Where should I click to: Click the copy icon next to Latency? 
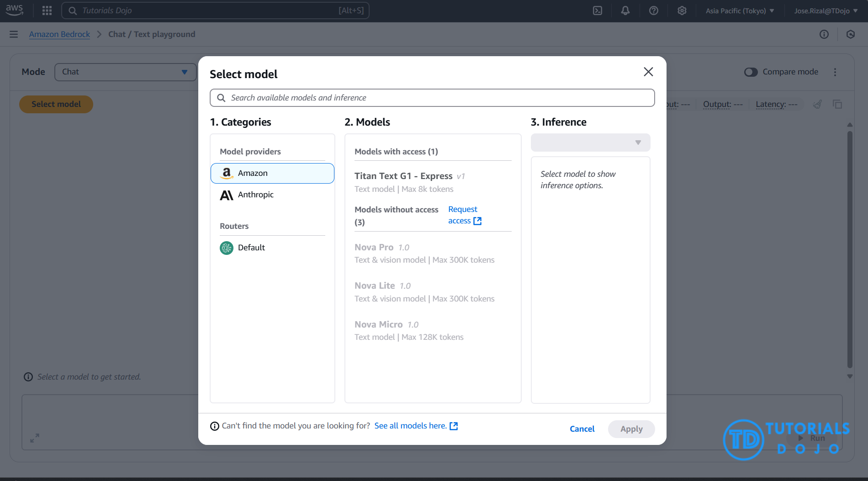coord(837,104)
